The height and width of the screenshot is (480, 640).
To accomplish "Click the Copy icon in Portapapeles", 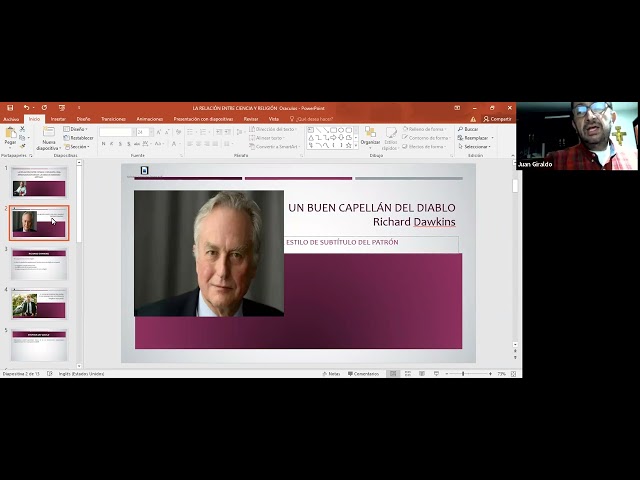I will point(22,138).
